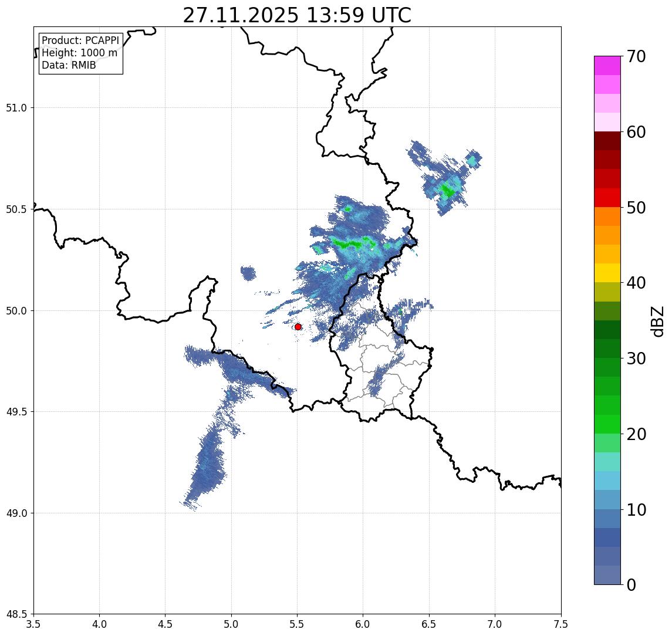Select the light cyan colorbar swatch above 10
The height and width of the screenshot is (636, 672).
point(607,481)
